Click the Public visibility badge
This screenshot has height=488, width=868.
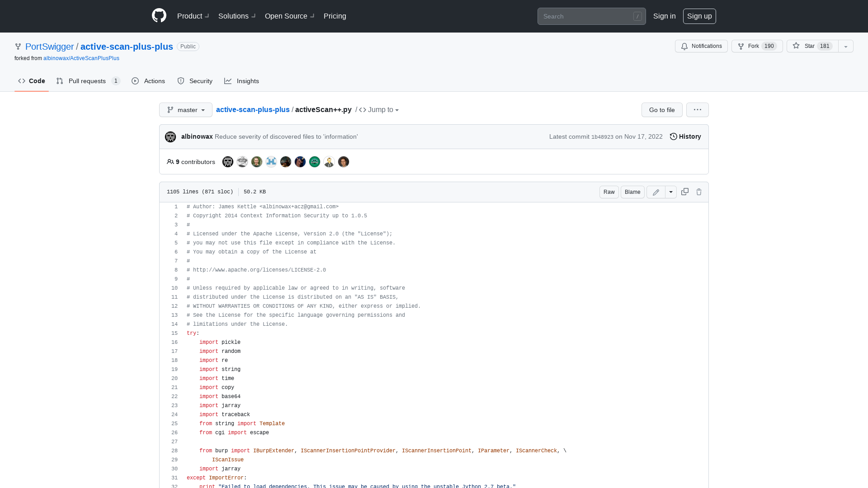(188, 47)
